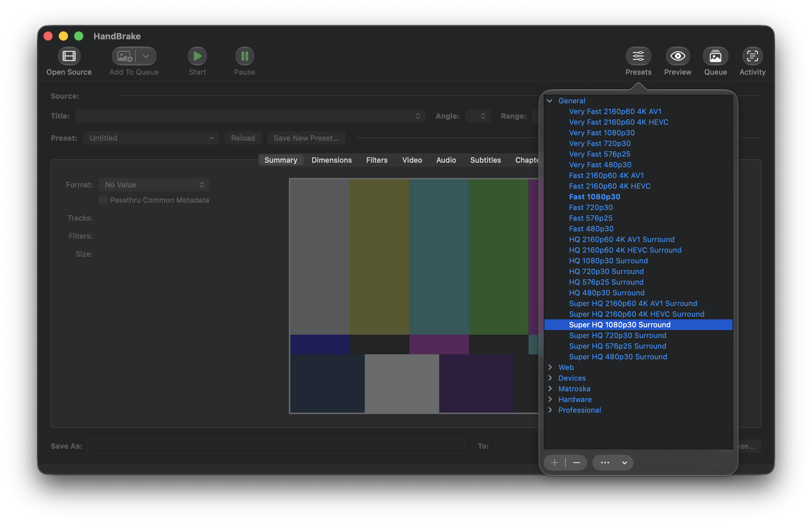Select Super HQ 576p25 Surround preset
The height and width of the screenshot is (524, 812).
[x=638, y=346]
